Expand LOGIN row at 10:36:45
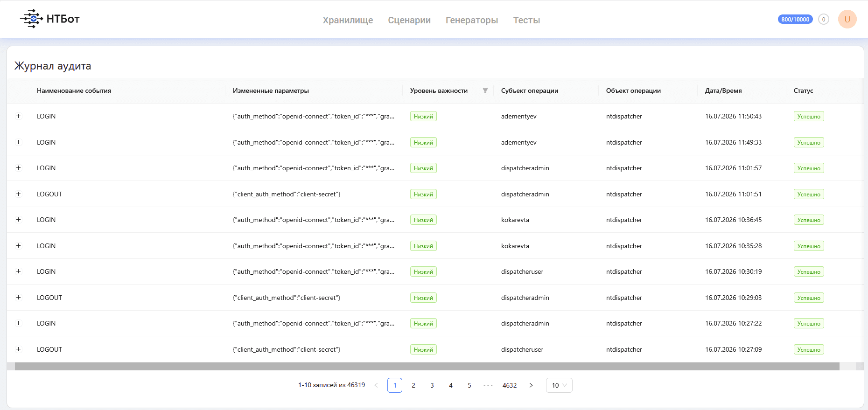This screenshot has width=868, height=410. (x=19, y=220)
